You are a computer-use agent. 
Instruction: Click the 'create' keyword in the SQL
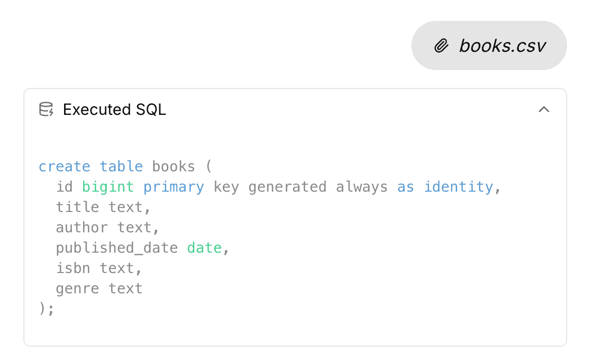(65, 166)
